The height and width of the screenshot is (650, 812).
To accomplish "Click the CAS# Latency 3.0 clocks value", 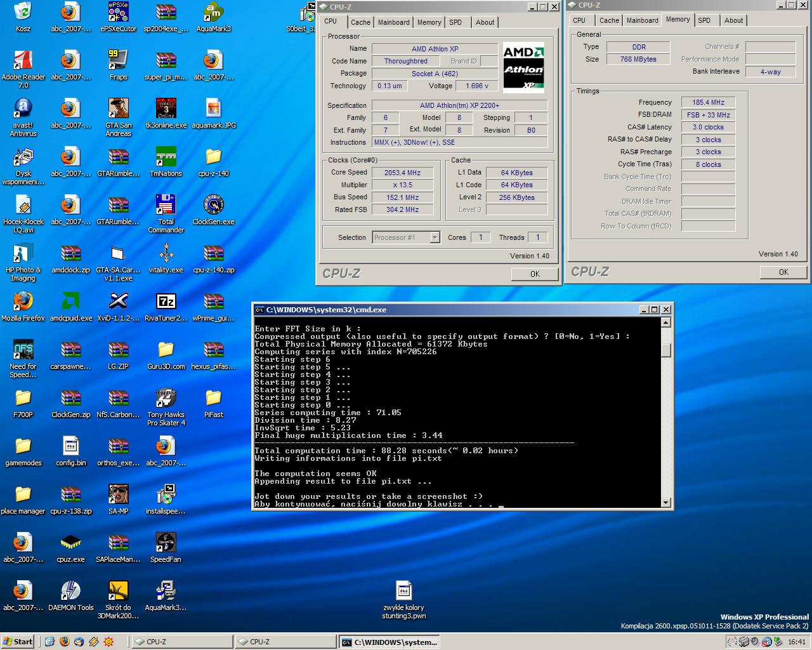I will [x=708, y=127].
